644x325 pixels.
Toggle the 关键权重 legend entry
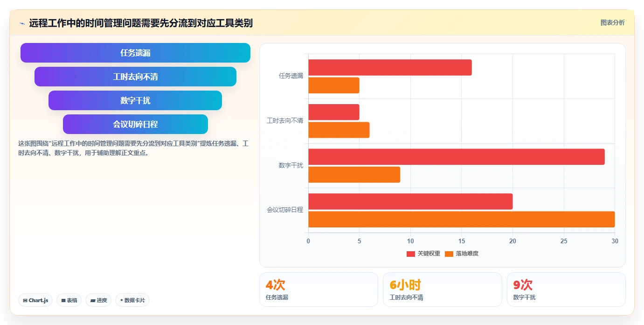423,254
